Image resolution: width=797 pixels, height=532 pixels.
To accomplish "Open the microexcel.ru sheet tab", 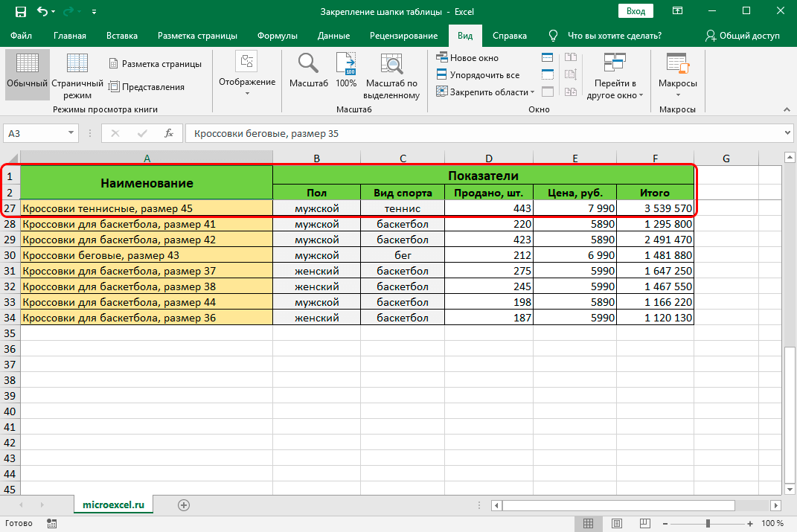I will tap(113, 505).
